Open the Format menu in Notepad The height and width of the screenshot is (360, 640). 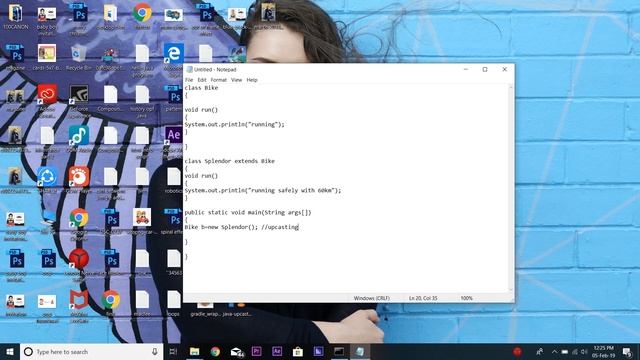pyautogui.click(x=219, y=80)
